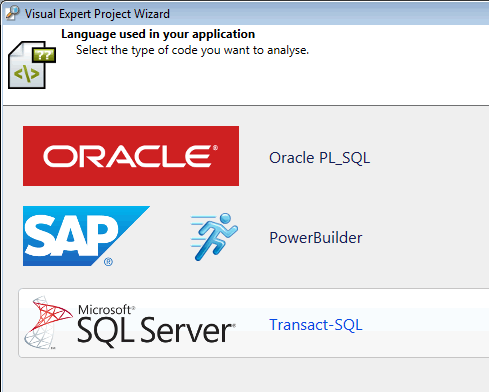This screenshot has width=489, height=392.
Task: Click the 'Language used in your application' heading
Action: tap(158, 34)
